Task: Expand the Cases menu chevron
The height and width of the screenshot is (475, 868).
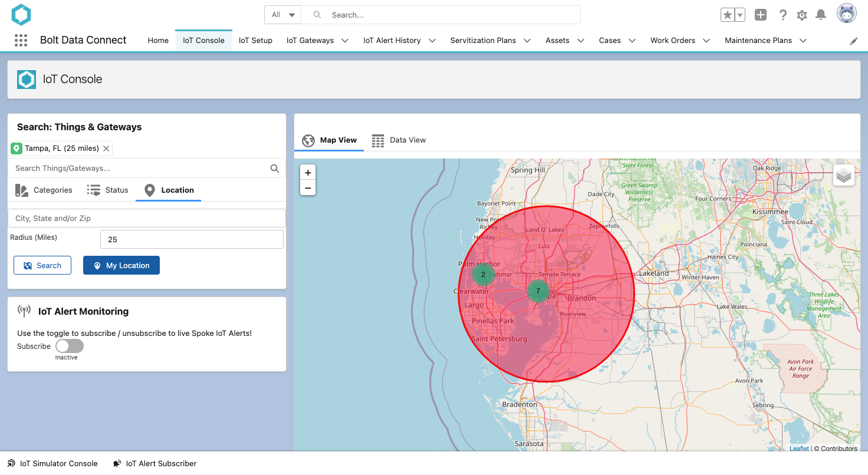Action: [632, 41]
